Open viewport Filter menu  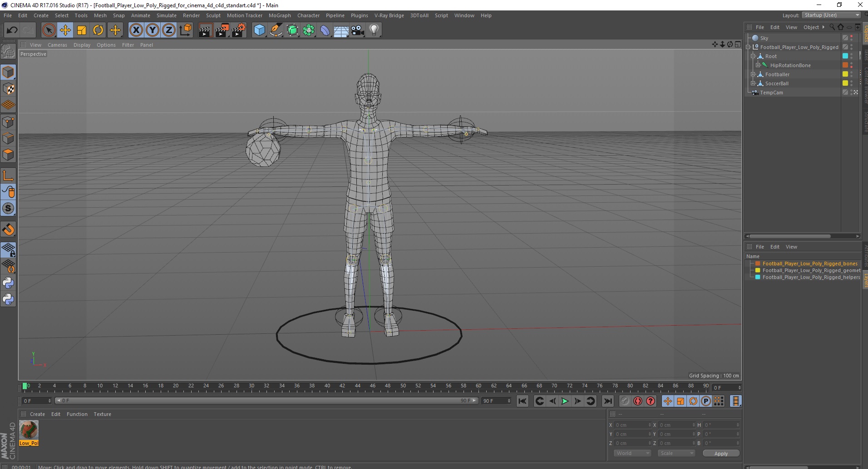(x=128, y=45)
